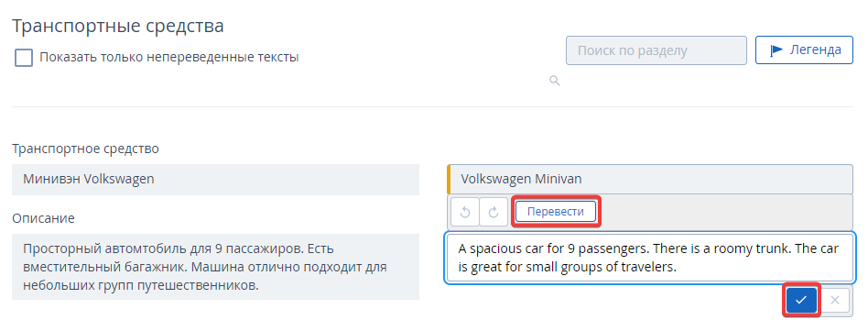Click the flag icon in Легенда

click(x=776, y=50)
